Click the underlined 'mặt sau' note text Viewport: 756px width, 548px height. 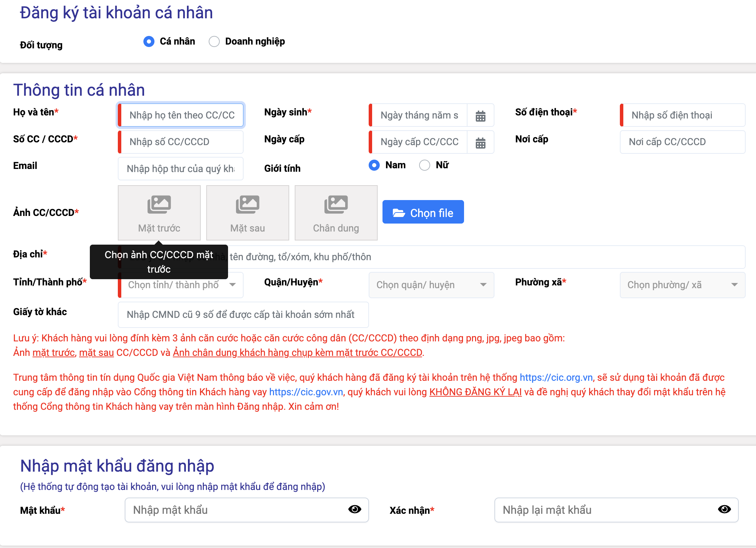pos(96,353)
